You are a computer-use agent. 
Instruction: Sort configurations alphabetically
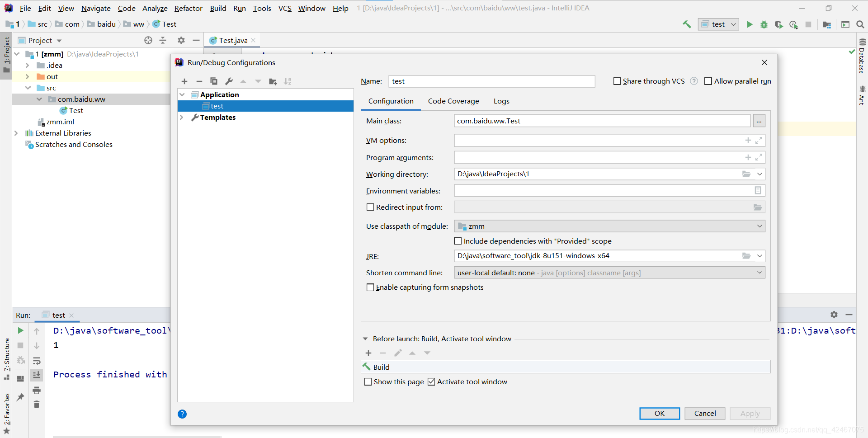pyautogui.click(x=288, y=81)
